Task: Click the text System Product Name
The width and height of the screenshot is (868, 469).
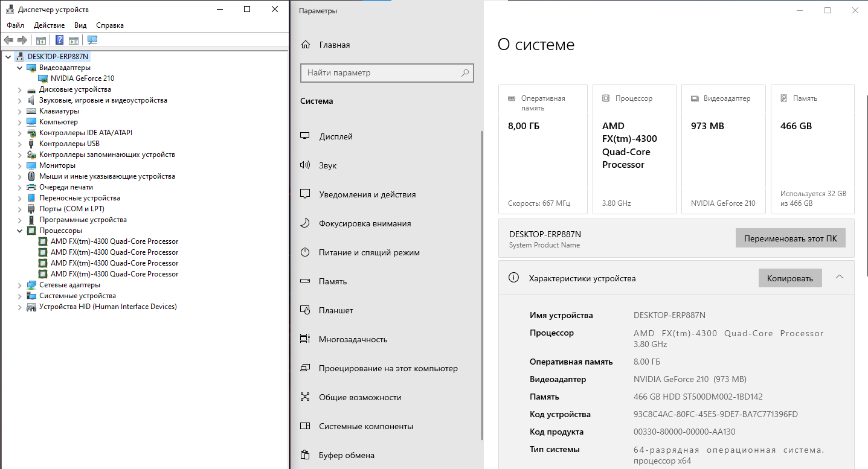Action: point(544,245)
